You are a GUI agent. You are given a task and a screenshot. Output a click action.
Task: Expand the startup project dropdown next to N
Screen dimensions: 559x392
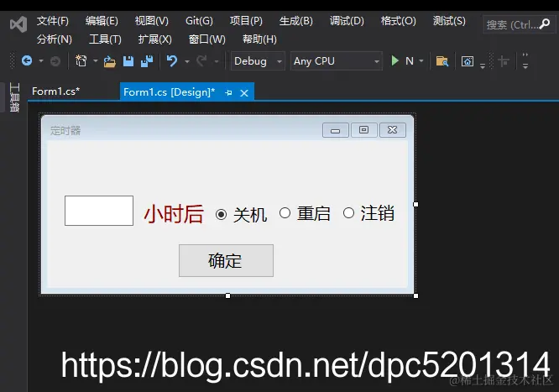click(x=421, y=61)
